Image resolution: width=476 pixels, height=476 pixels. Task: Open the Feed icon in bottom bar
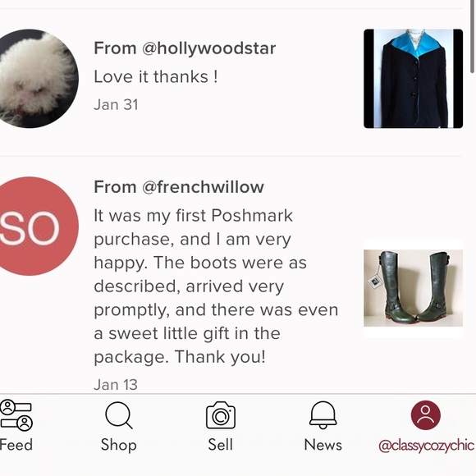[x=16, y=415]
